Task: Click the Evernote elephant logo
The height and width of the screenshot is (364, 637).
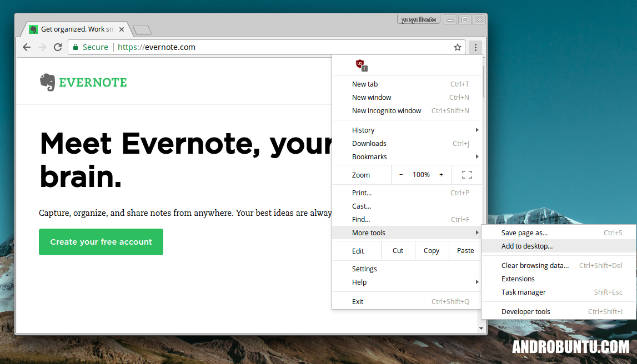Action: coord(48,83)
